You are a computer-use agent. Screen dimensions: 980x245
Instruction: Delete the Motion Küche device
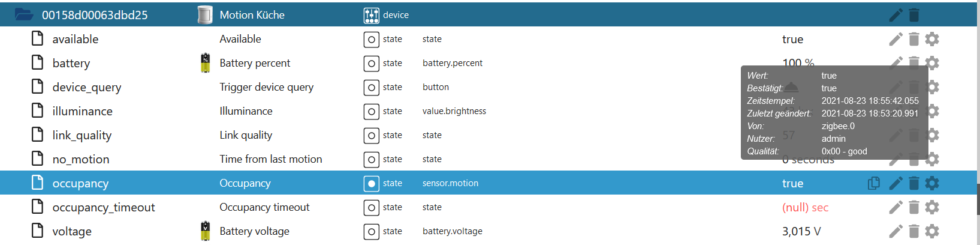pyautogui.click(x=914, y=15)
